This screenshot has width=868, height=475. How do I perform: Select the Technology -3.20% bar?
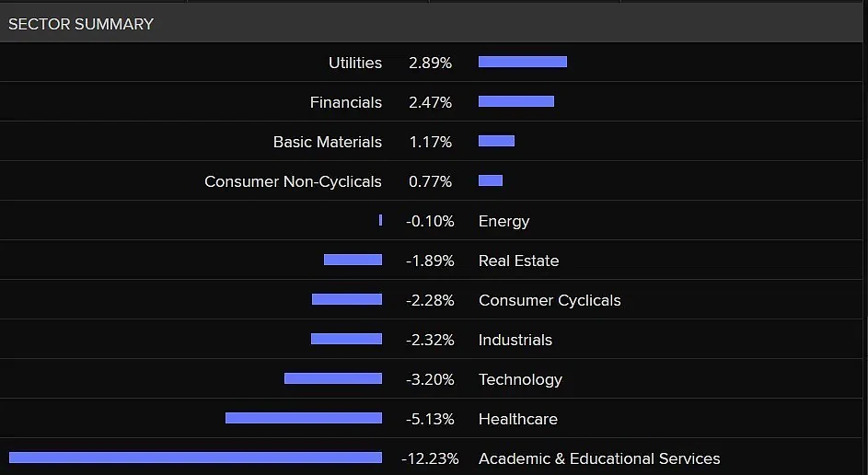[332, 378]
